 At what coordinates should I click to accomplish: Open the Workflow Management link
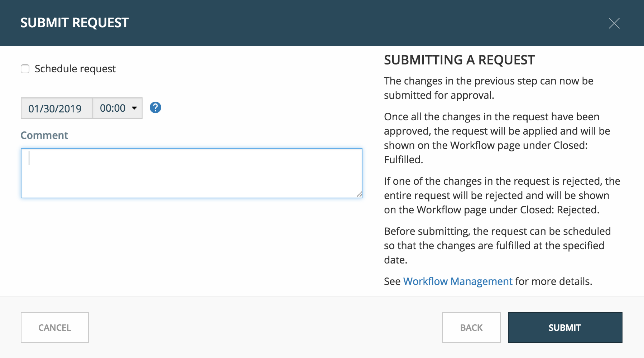coord(458,281)
